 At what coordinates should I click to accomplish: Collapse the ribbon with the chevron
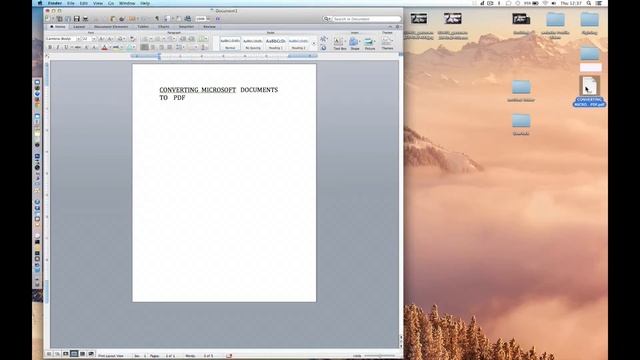coord(390,27)
